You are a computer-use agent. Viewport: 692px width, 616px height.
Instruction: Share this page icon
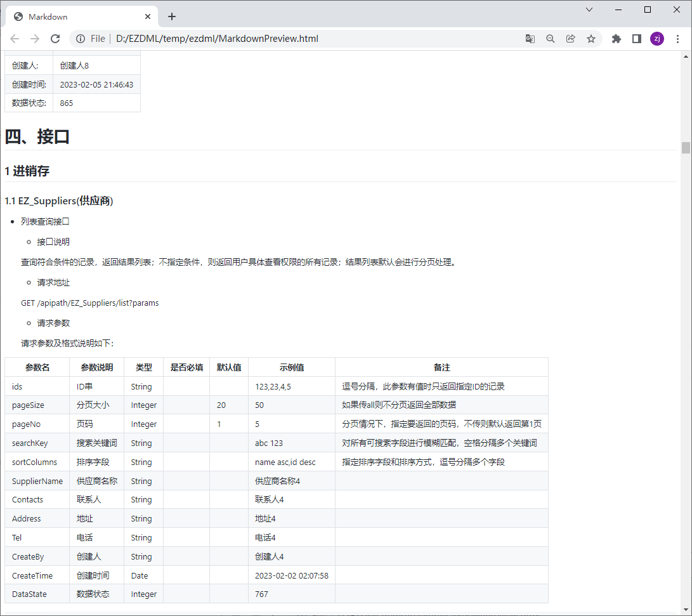571,39
